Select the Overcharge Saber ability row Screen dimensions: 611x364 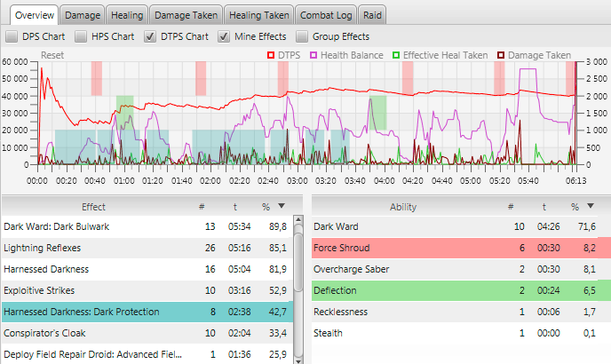(462, 269)
